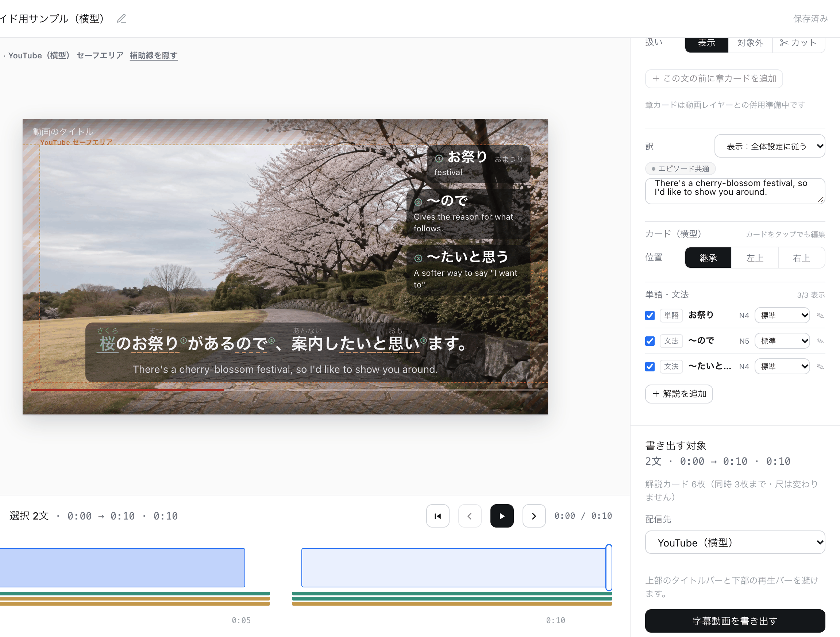Open the 〜たいと思う grammar card in preview
The width and height of the screenshot is (840, 637).
coord(468,270)
